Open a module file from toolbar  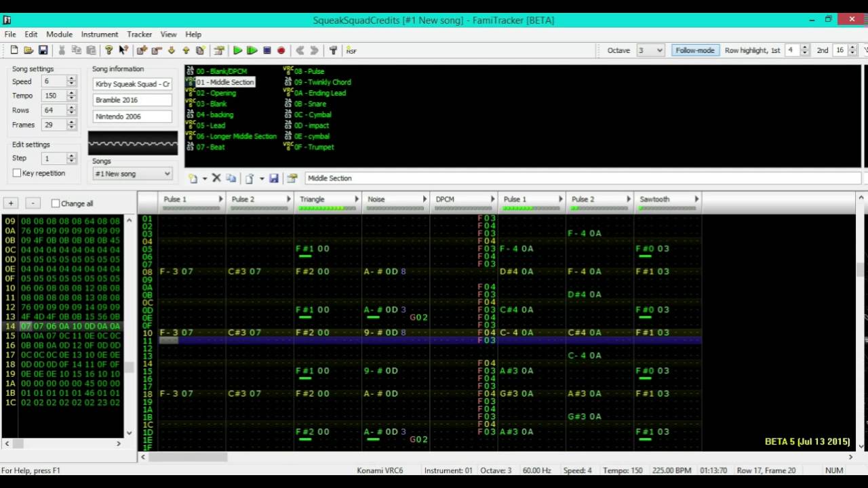(x=28, y=50)
